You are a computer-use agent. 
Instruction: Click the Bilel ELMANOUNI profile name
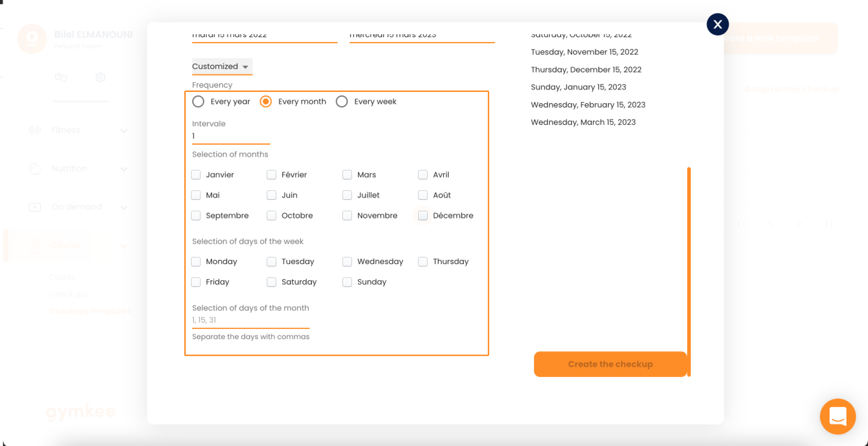click(93, 34)
